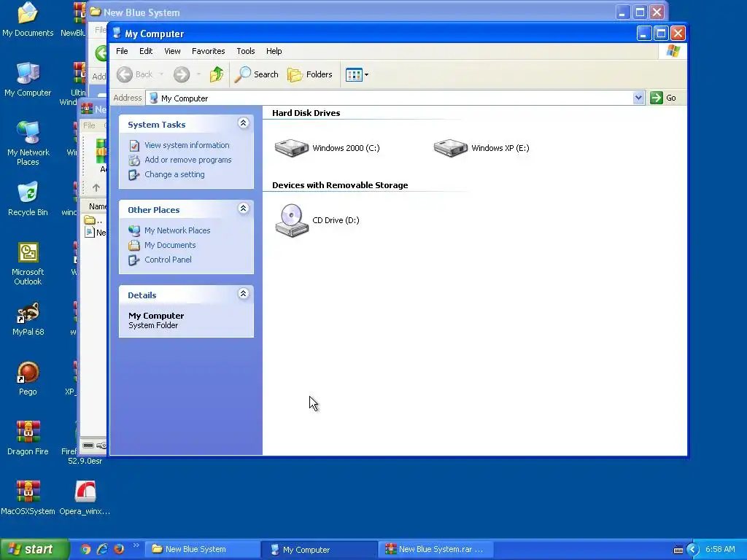Click the 6:58 AM clock

point(720,550)
